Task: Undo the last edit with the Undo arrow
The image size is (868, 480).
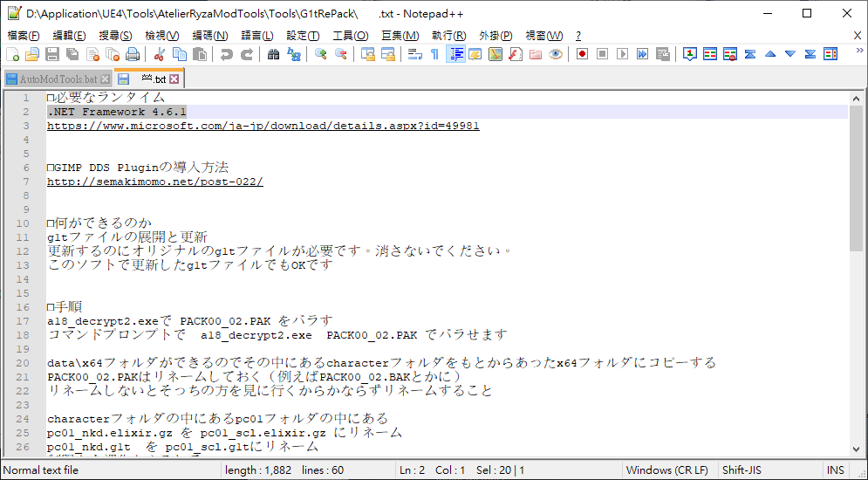Action: tap(227, 54)
